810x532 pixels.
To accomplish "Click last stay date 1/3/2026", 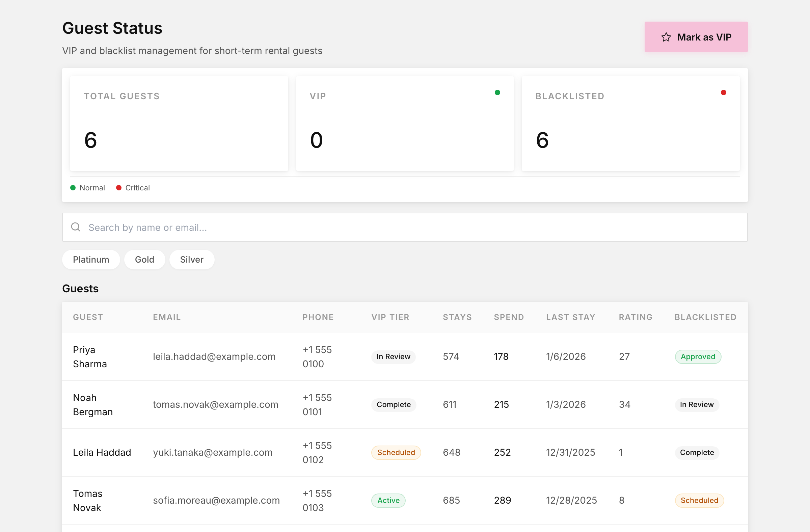I will pos(566,405).
